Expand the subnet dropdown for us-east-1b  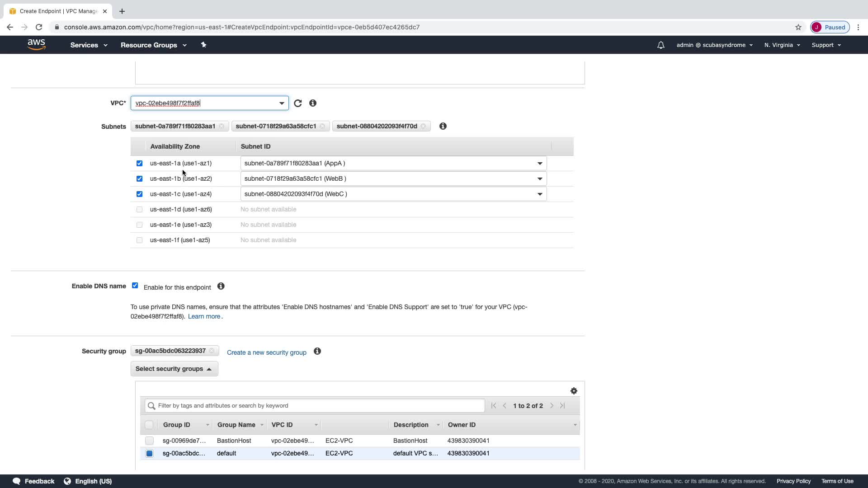coord(539,179)
